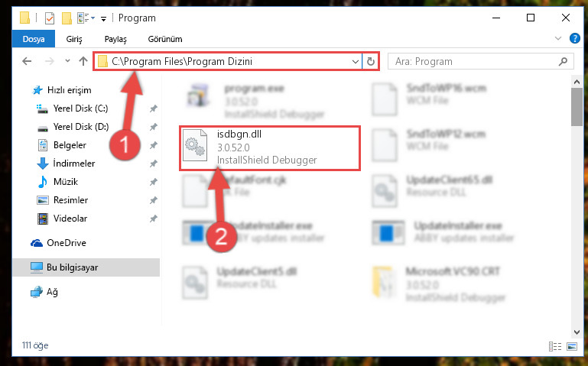Click the Ara: Program search field

[473, 61]
